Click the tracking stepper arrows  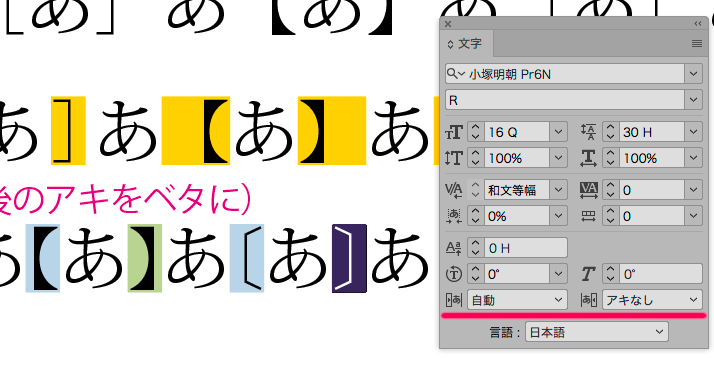(611, 190)
